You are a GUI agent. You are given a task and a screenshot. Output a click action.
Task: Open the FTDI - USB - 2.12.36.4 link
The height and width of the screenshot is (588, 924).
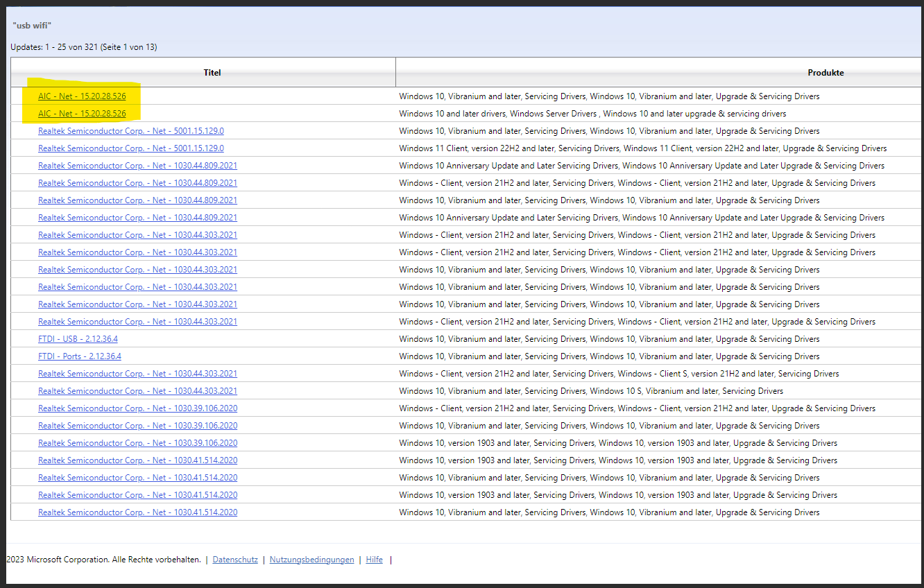(x=78, y=339)
